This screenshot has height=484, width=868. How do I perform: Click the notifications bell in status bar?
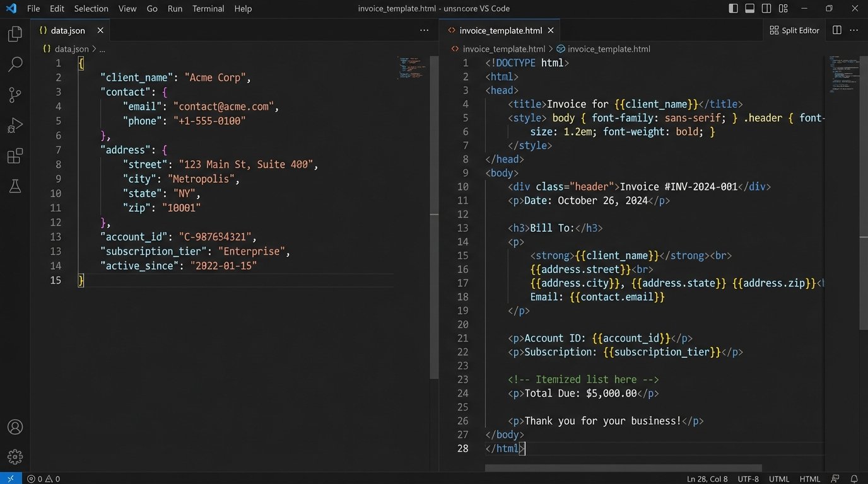pos(854,479)
